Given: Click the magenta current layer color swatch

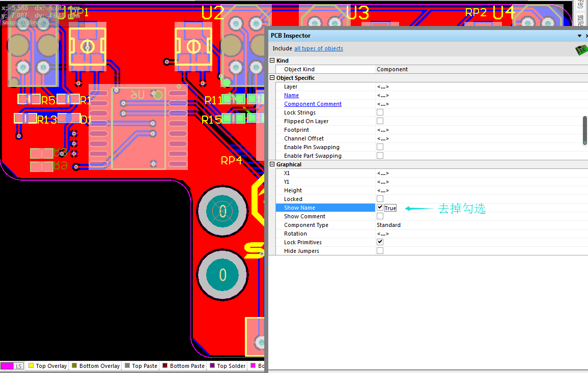Looking at the screenshot, I should click(7, 366).
